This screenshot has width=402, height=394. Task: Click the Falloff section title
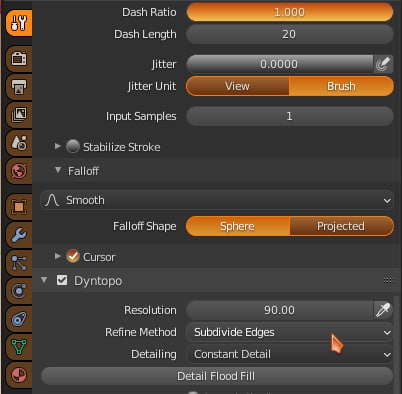tap(83, 171)
